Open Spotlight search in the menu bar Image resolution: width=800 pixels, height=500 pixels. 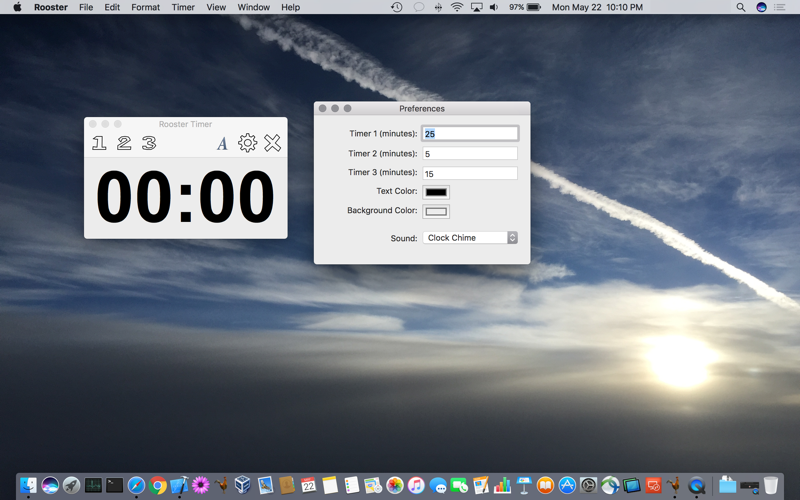coord(740,7)
